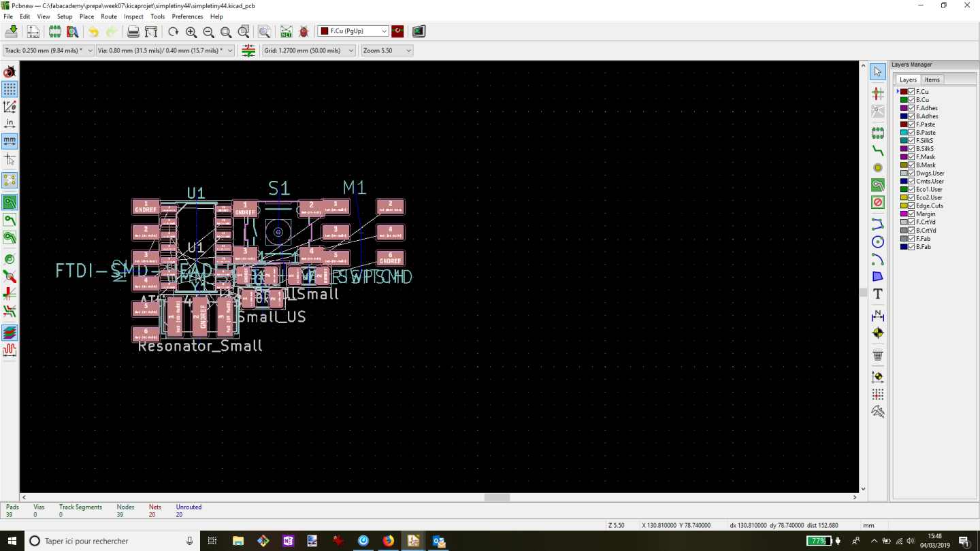Select the Delete Items trash tool
Image resolution: width=980 pixels, height=551 pixels.
pyautogui.click(x=878, y=355)
